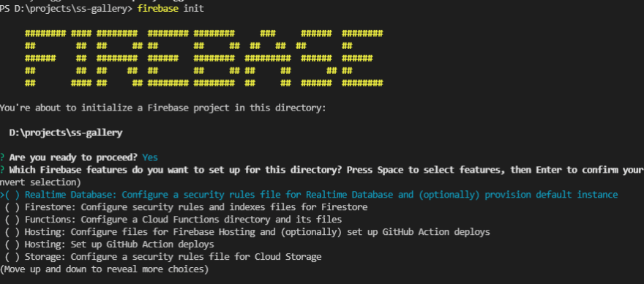Choose the Firestore security rules option text
Image resolution: width=644 pixels, height=284 pixels.
(x=196, y=207)
